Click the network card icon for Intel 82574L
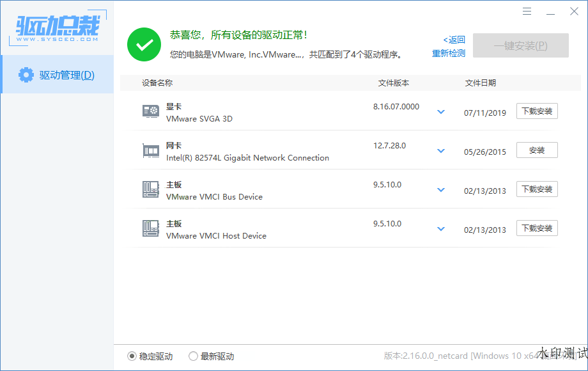Viewport: 588px width, 371px height. tap(151, 150)
